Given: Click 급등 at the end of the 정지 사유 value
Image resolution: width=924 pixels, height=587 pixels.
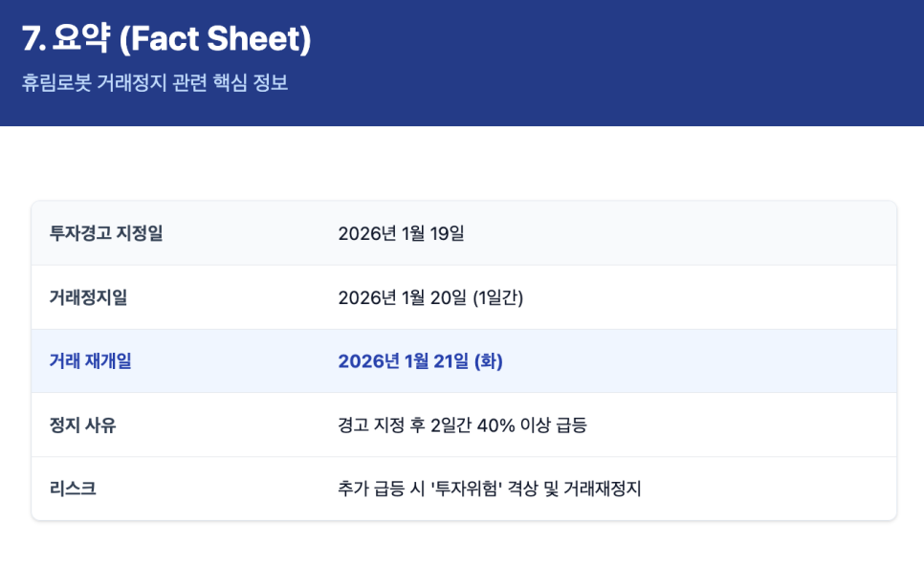Looking at the screenshot, I should (568, 425).
